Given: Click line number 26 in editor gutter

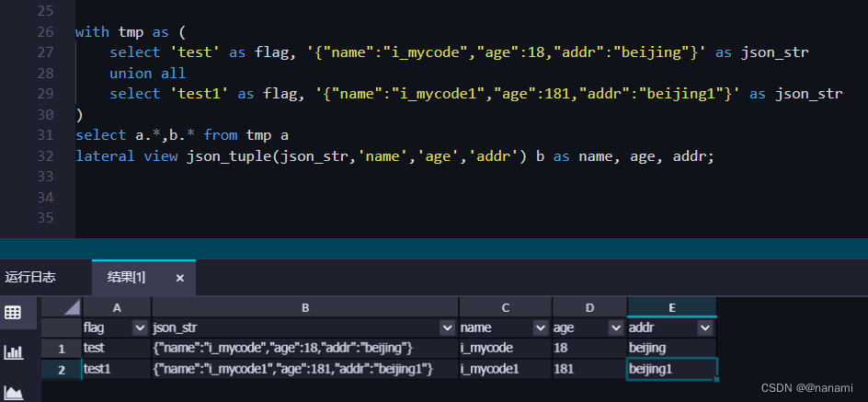Looking at the screenshot, I should 46,32.
